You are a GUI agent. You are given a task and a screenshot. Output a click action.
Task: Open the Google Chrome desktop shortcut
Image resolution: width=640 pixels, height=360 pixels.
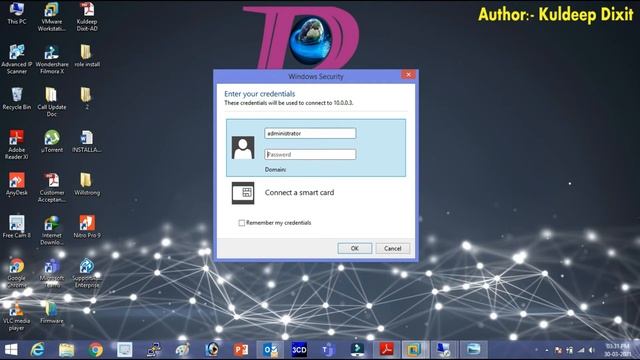[17, 273]
